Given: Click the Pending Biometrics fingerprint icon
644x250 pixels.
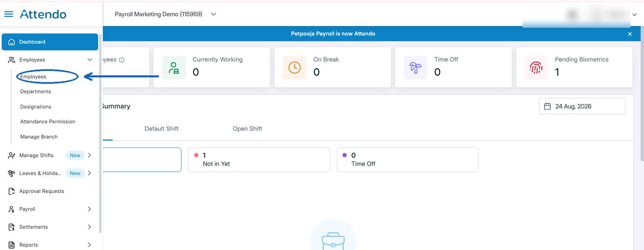Looking at the screenshot, I should (x=536, y=67).
